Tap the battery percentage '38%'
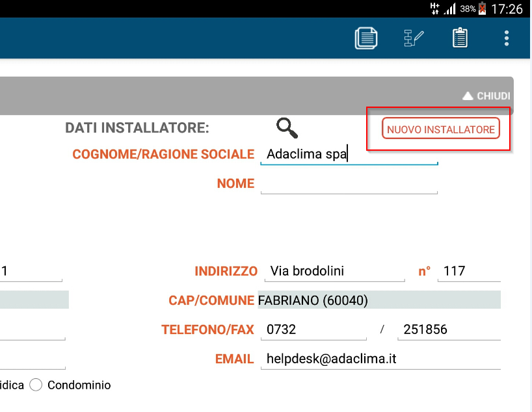Image resolution: width=532 pixels, height=412 pixels. 468,9
